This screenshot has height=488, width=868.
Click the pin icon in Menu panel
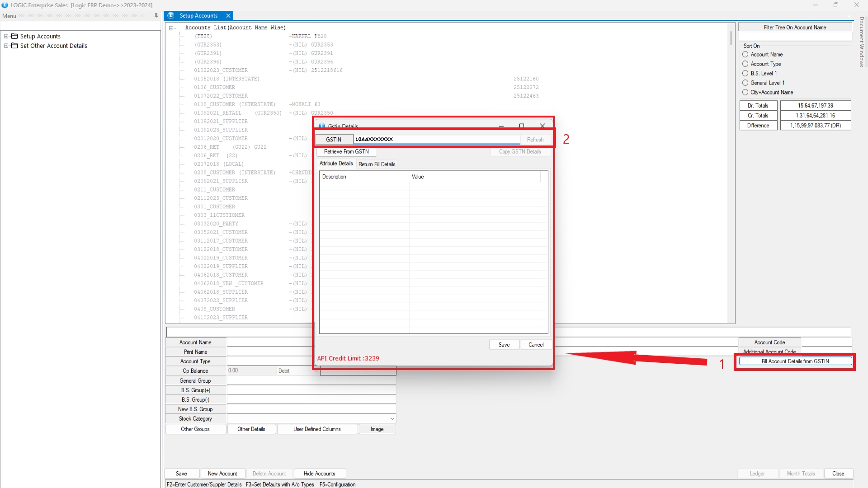pyautogui.click(x=156, y=16)
